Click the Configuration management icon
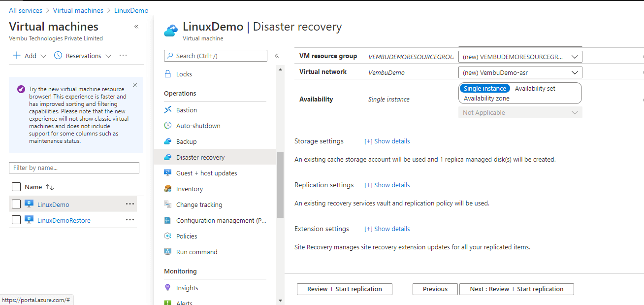The image size is (644, 305). (167, 220)
